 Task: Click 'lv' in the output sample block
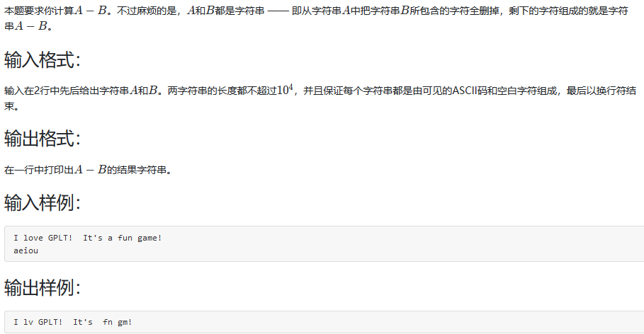pyautogui.click(x=28, y=322)
